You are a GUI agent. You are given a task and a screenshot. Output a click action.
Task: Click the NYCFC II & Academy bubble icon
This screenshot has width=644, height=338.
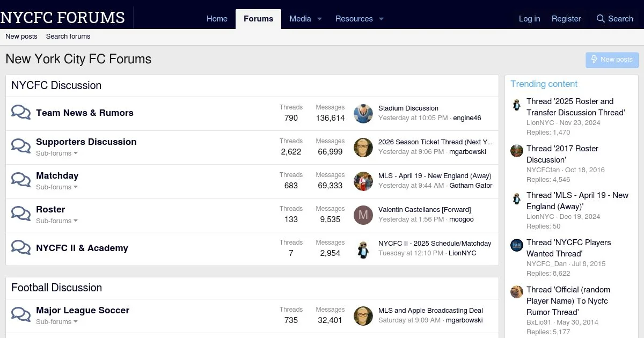click(x=21, y=248)
